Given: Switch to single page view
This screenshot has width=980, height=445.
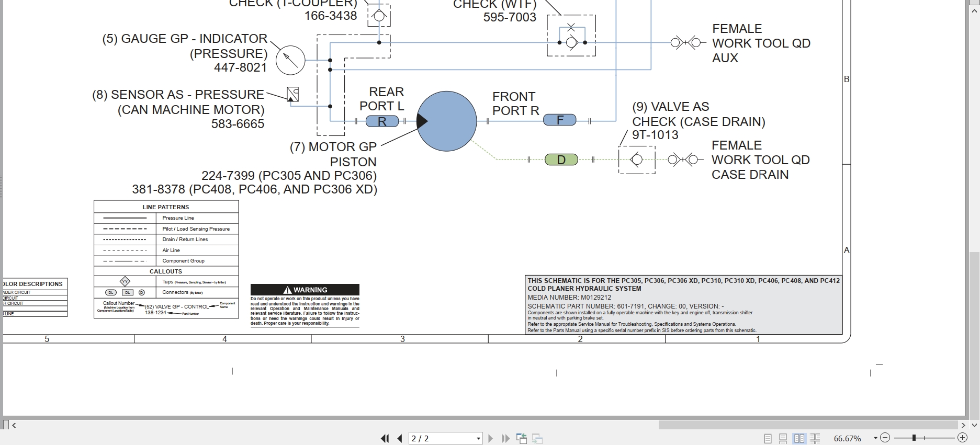Looking at the screenshot, I should pos(768,439).
